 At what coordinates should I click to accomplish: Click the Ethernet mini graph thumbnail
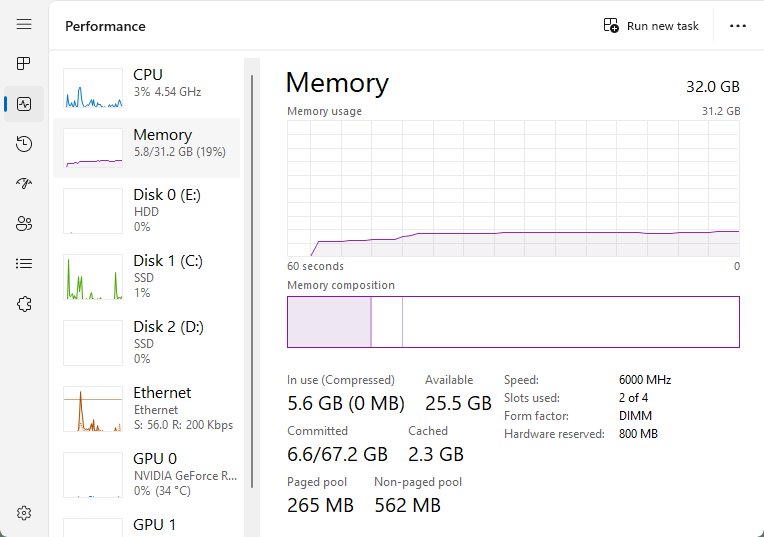point(93,409)
